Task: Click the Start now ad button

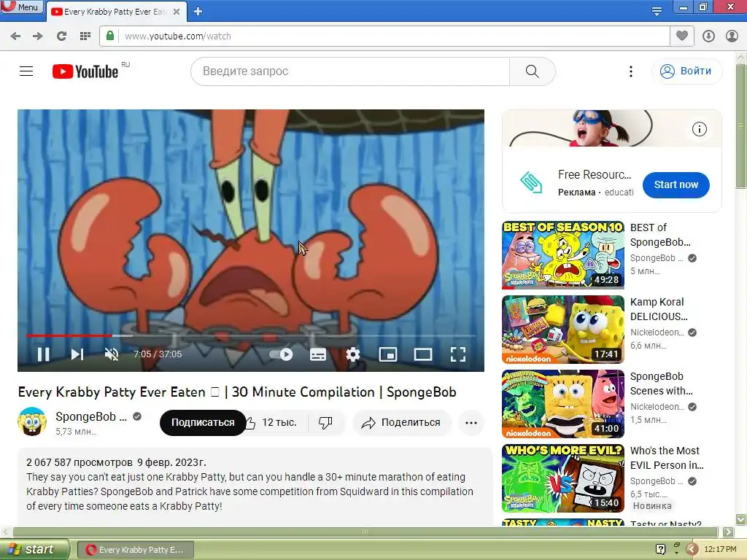Action: point(676,184)
